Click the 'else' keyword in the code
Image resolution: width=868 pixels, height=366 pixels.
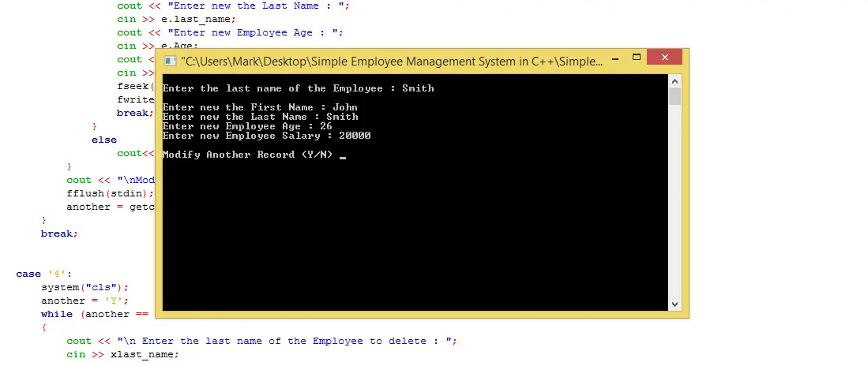(104, 140)
